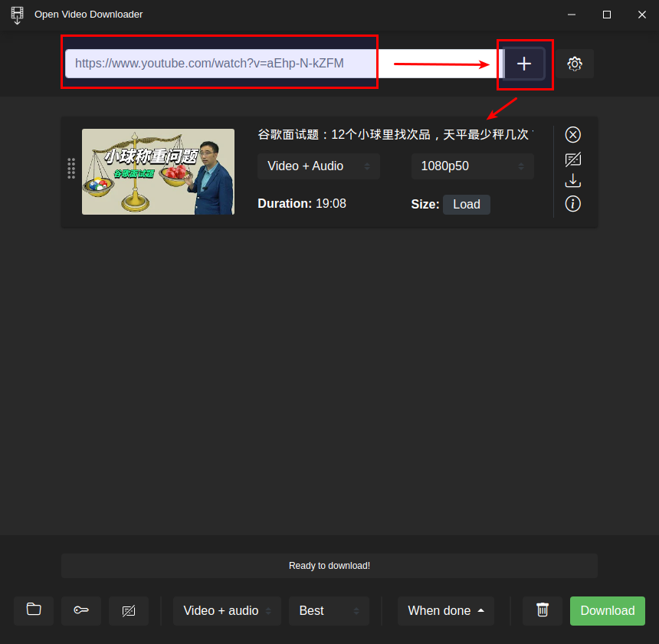Toggle global subtitles icon in bottom bar
The width and height of the screenshot is (659, 644).
pos(129,610)
